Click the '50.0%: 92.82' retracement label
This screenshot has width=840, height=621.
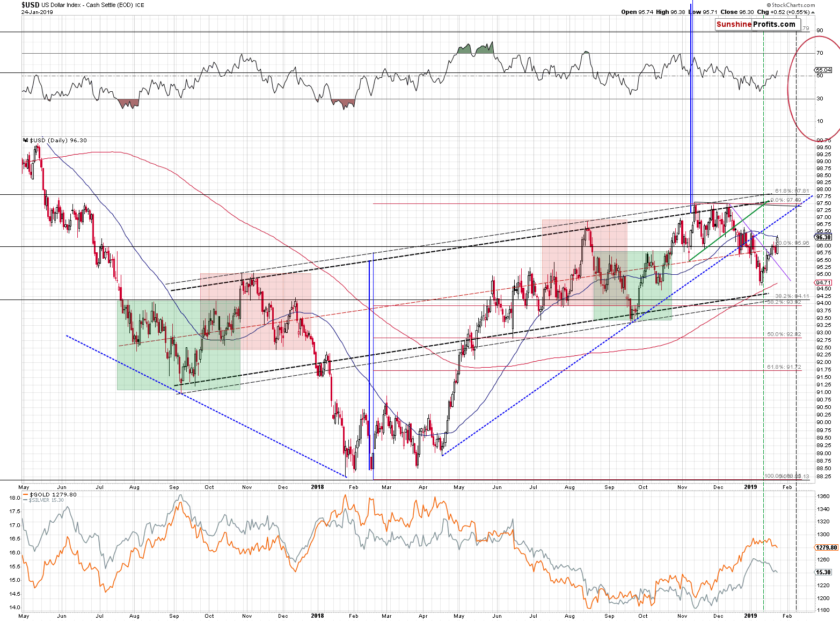[x=784, y=334]
